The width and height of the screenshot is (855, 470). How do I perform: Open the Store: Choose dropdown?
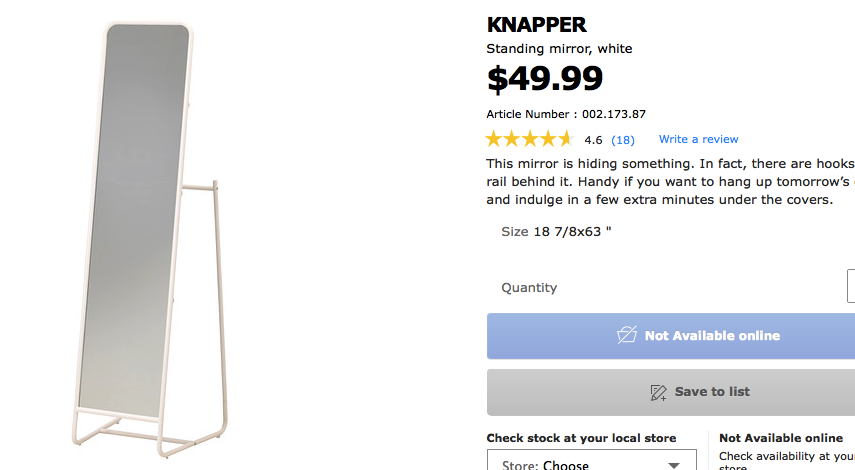tap(591, 463)
